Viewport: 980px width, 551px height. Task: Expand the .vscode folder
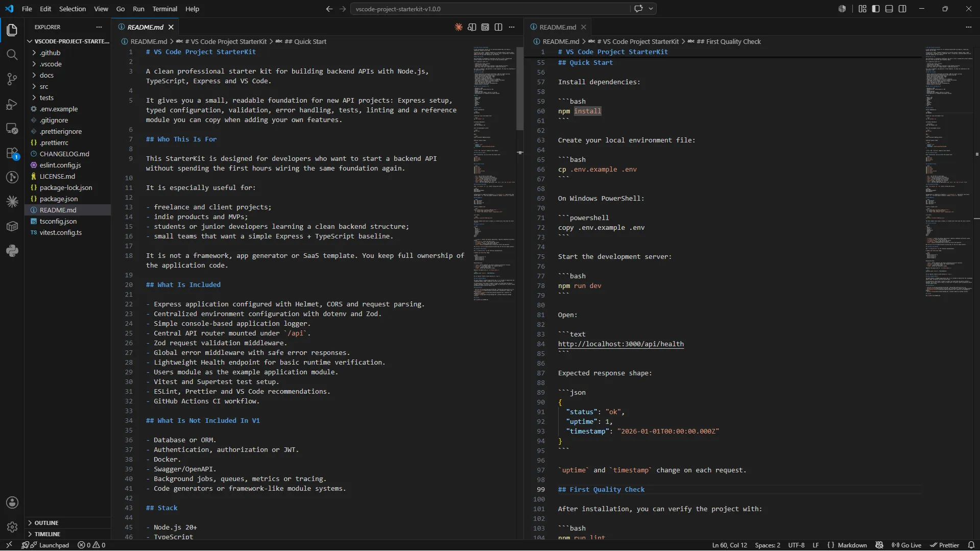point(68,64)
